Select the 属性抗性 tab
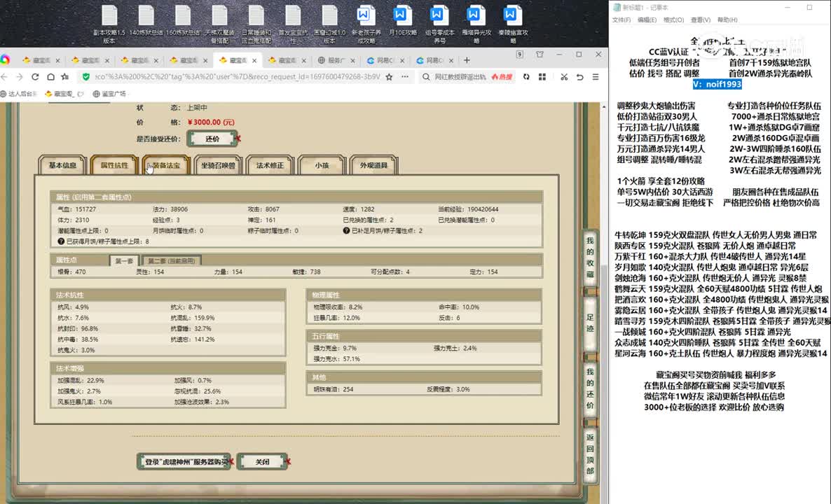The image size is (831, 504). click(x=114, y=165)
